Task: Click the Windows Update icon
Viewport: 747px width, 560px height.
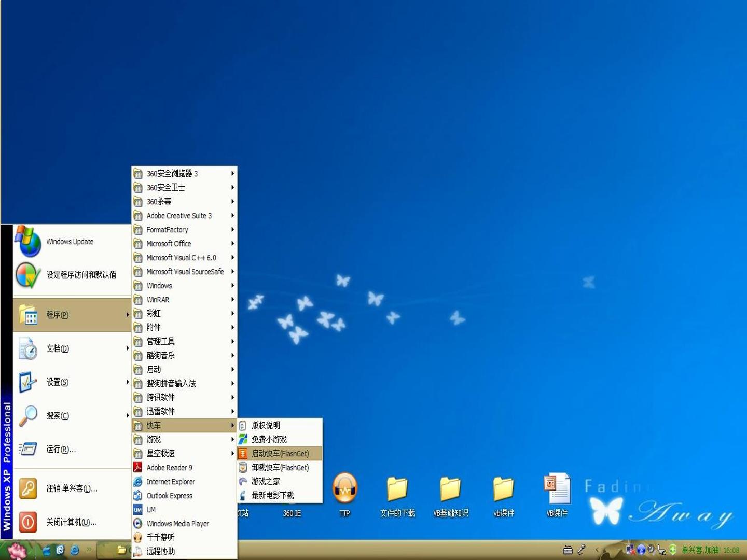Action: point(28,242)
